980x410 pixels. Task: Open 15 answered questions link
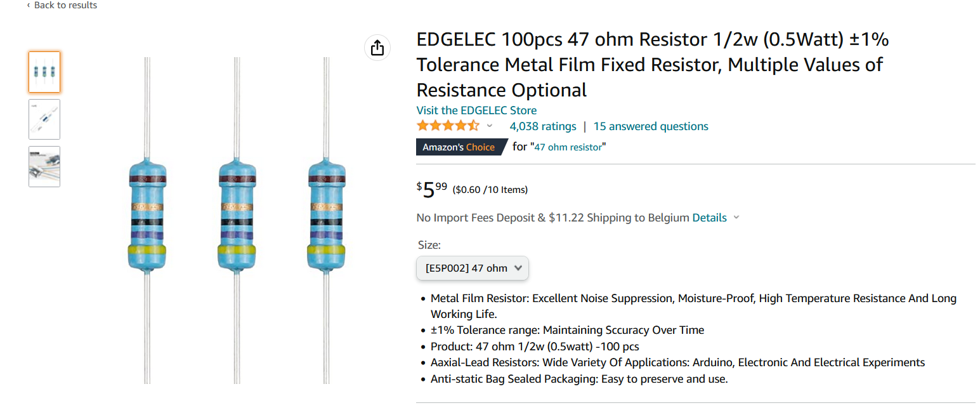coord(651,126)
